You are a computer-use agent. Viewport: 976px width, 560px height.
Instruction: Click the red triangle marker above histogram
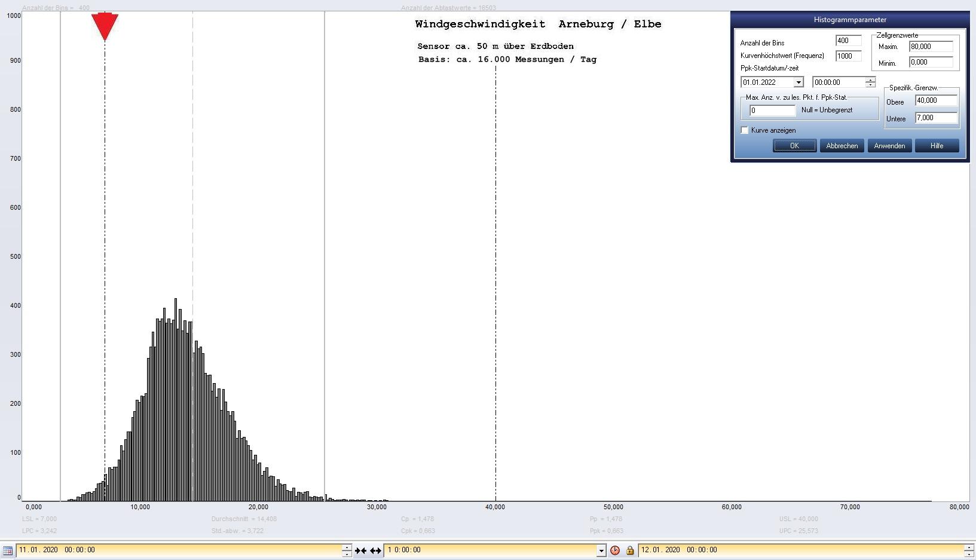coord(105,26)
